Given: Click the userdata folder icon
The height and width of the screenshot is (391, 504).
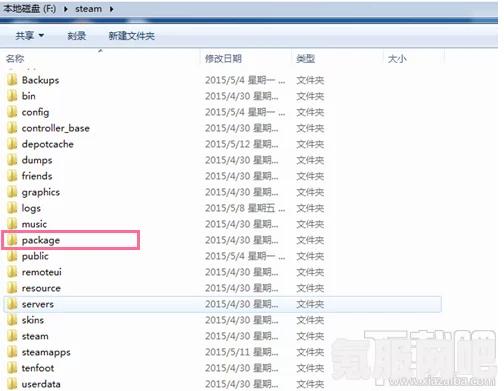Looking at the screenshot, I should point(12,384).
